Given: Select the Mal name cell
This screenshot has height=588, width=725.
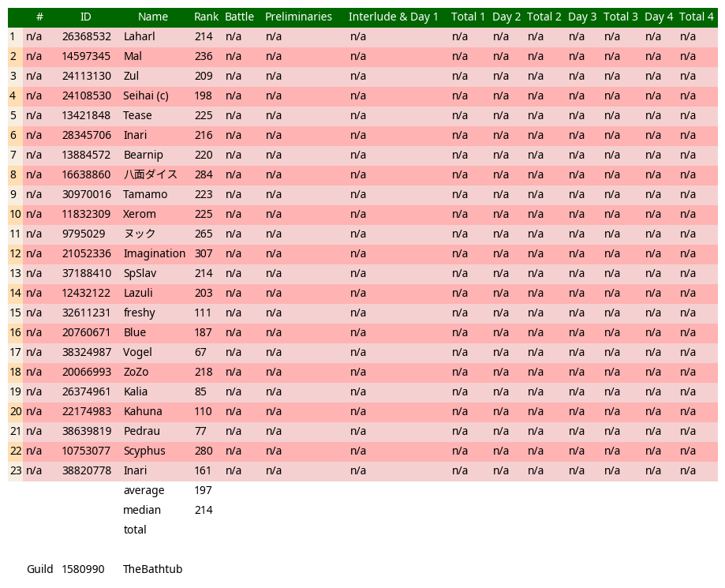Looking at the screenshot, I should (x=133, y=57).
